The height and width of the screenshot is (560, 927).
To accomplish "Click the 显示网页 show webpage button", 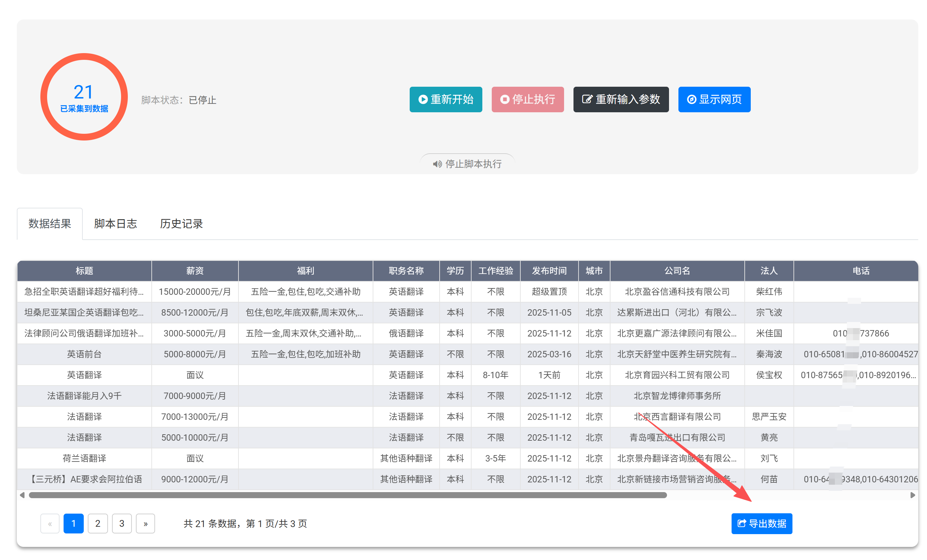I will tap(714, 99).
